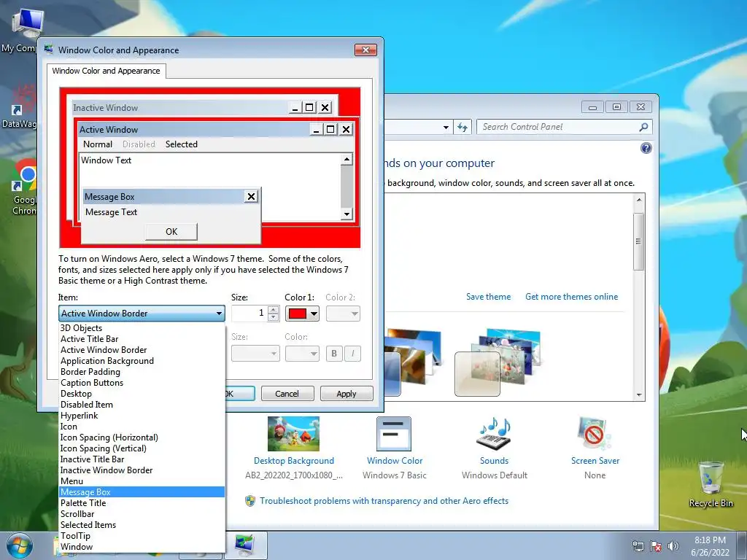Open the font Color dropdown
This screenshot has width=747, height=560.
(302, 354)
